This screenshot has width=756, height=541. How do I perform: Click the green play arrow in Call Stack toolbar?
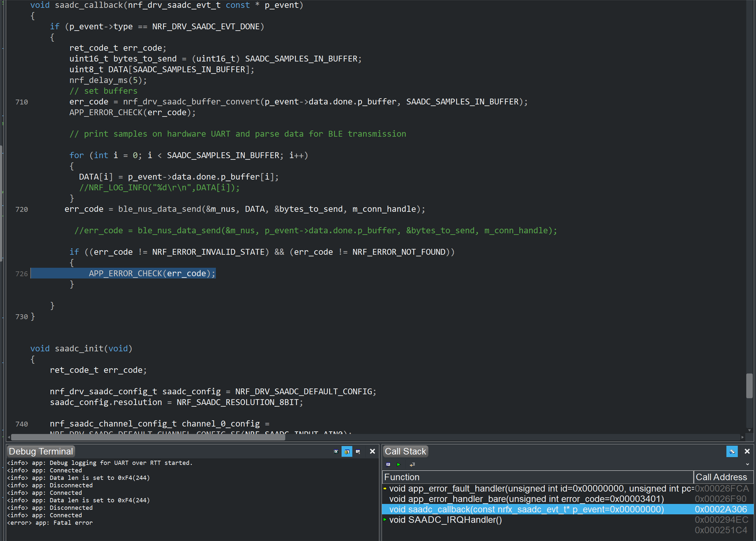399,465
